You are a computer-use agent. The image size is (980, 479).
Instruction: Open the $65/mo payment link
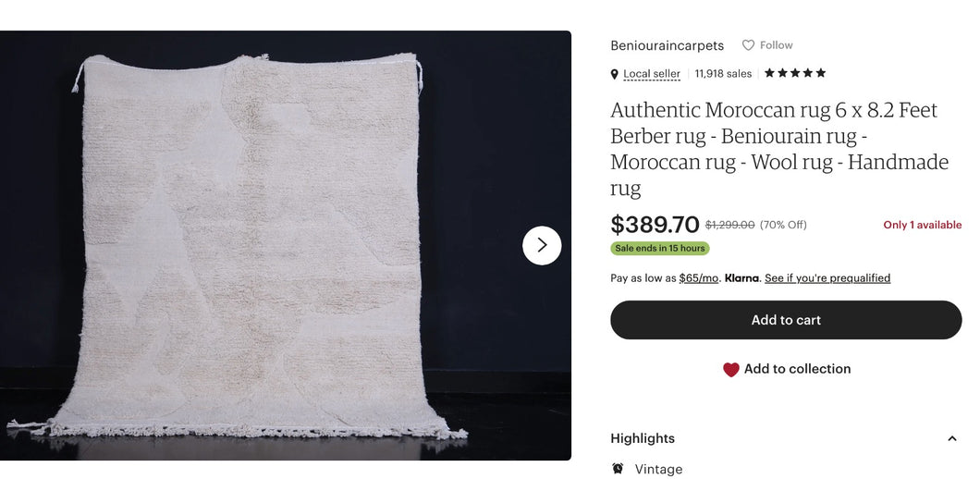coord(698,278)
